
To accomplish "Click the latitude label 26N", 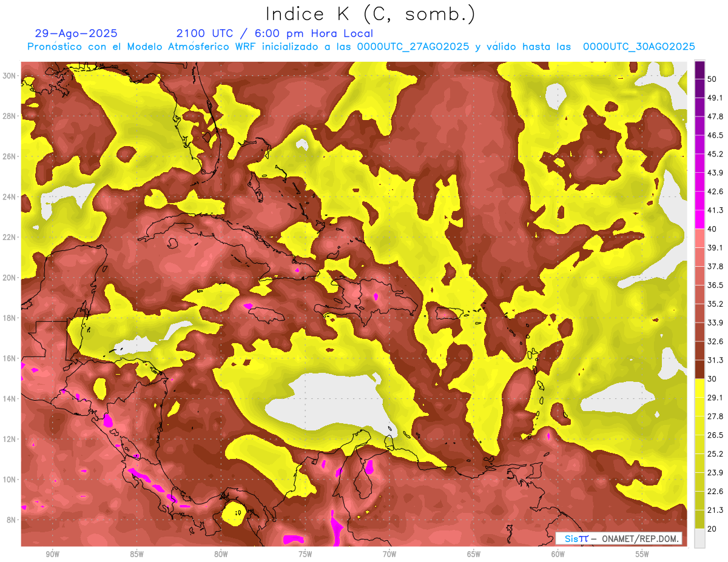I will click(9, 156).
